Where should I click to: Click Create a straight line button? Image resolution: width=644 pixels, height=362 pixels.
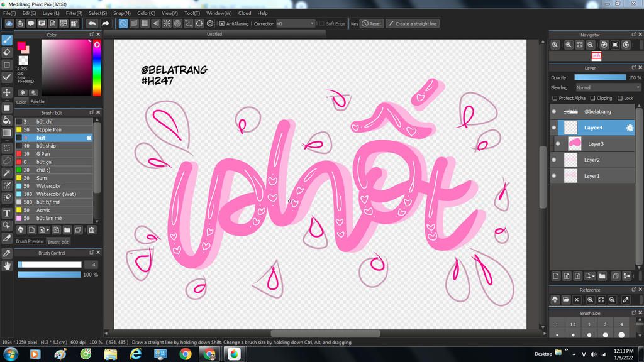[x=413, y=23]
